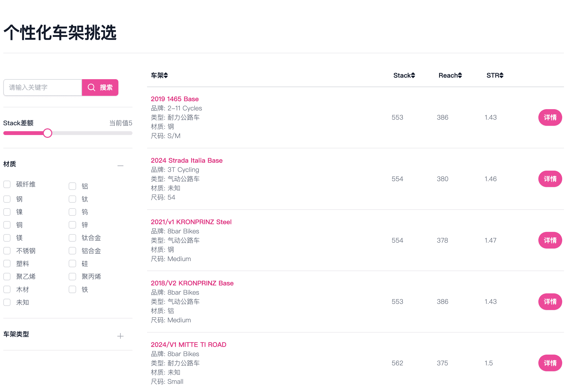Click 详情 for 2018/V2 KRONPRINZ Base
This screenshot has width=575, height=392.
coord(550,302)
